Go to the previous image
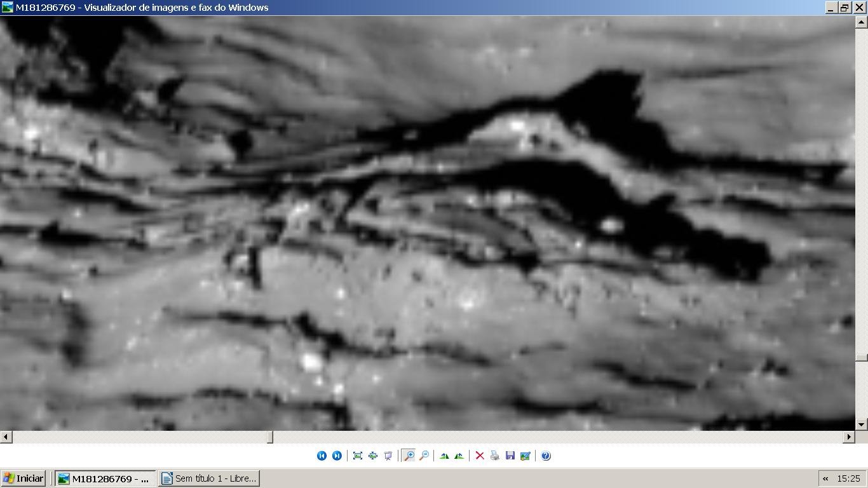Screen dimensions: 868x488 click(x=322, y=456)
